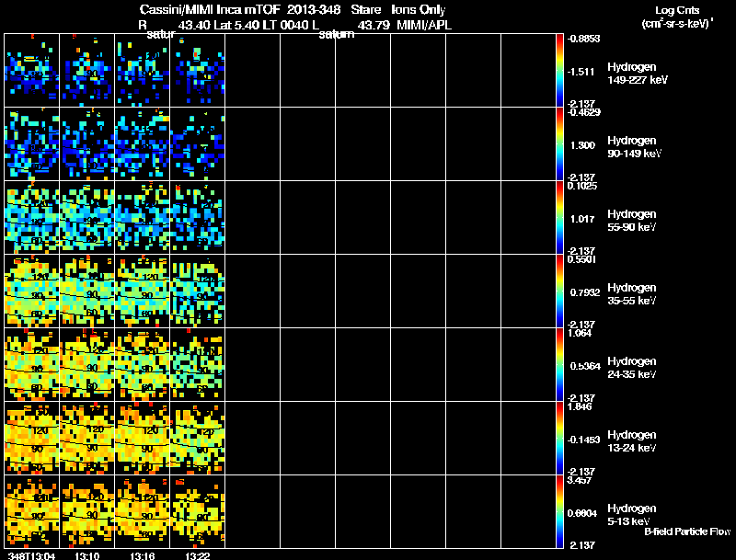Screen dimensions: 736x560
Task: Click the '1.846' color scale value
Action: point(580,406)
